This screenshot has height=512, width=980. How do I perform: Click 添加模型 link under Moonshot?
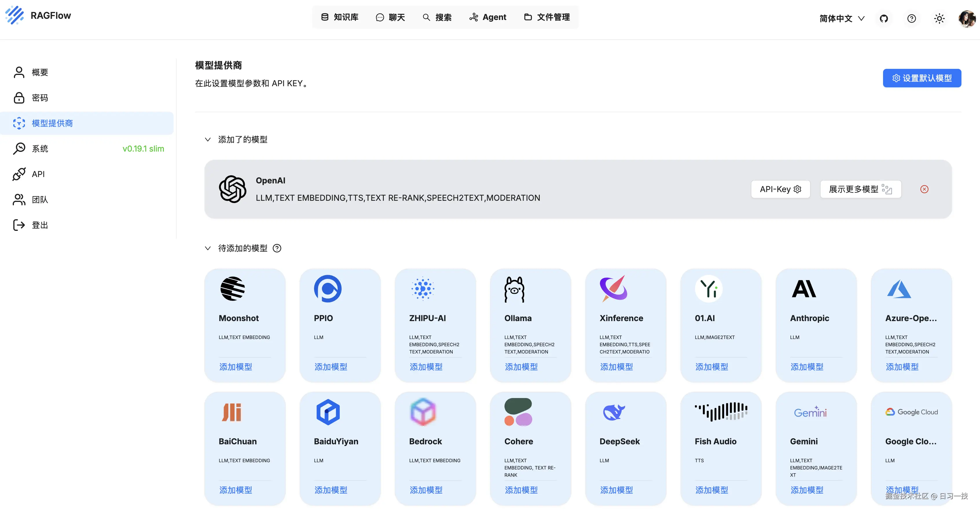(x=236, y=367)
